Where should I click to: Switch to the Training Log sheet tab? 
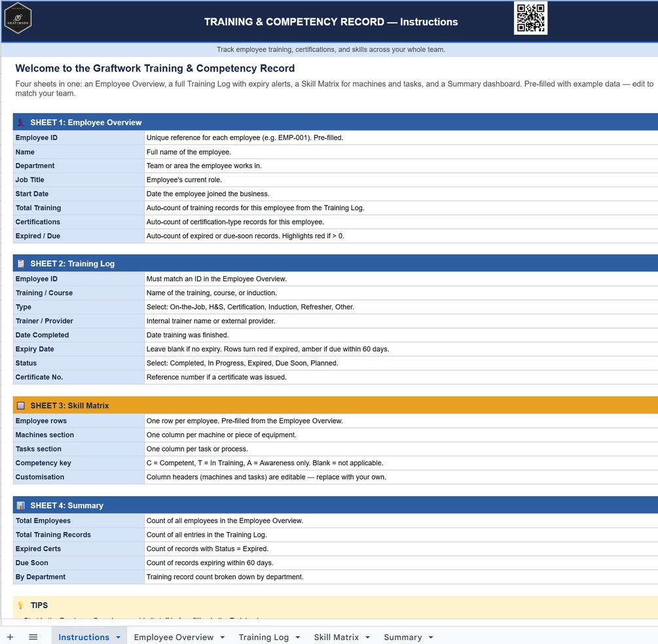click(x=264, y=637)
